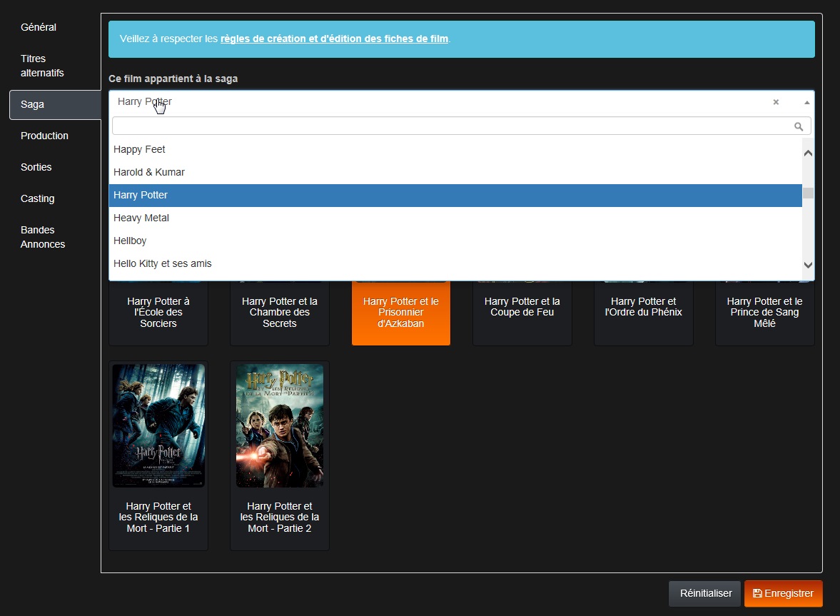The image size is (840, 616).
Task: Open the film sheet rules link
Action: pyautogui.click(x=334, y=39)
